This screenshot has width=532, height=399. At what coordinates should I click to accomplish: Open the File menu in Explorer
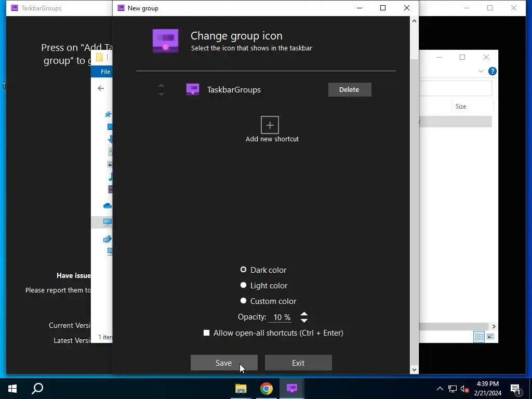click(105, 72)
